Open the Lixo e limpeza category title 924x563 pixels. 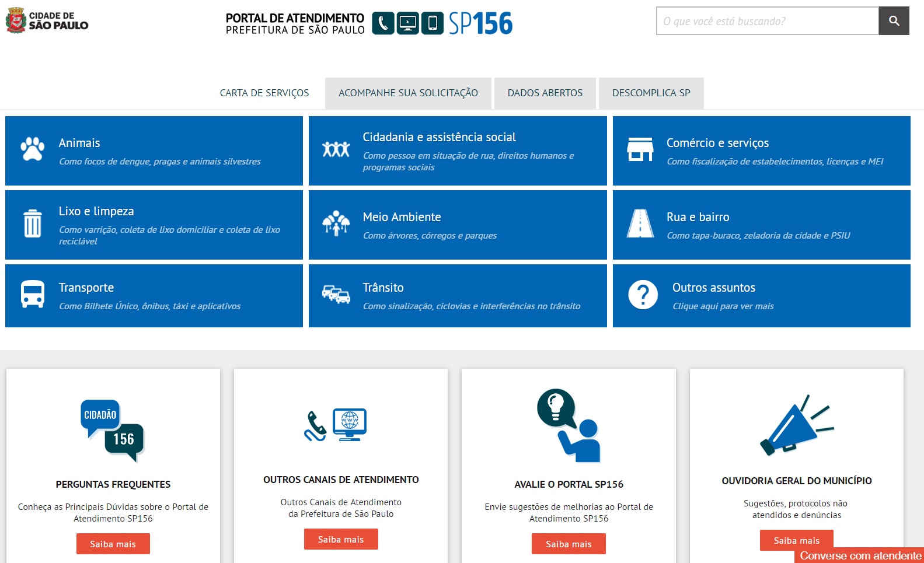click(96, 211)
